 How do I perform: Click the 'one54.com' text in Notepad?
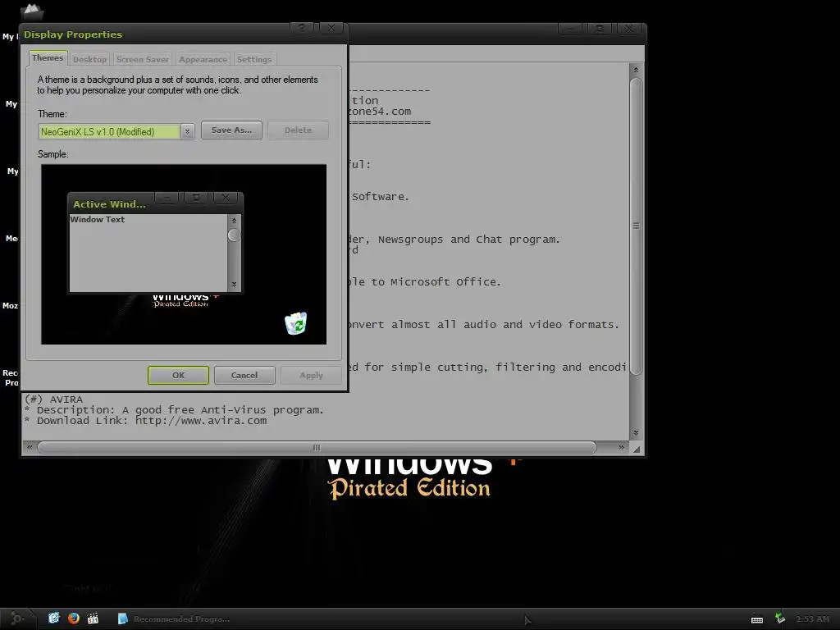(381, 112)
